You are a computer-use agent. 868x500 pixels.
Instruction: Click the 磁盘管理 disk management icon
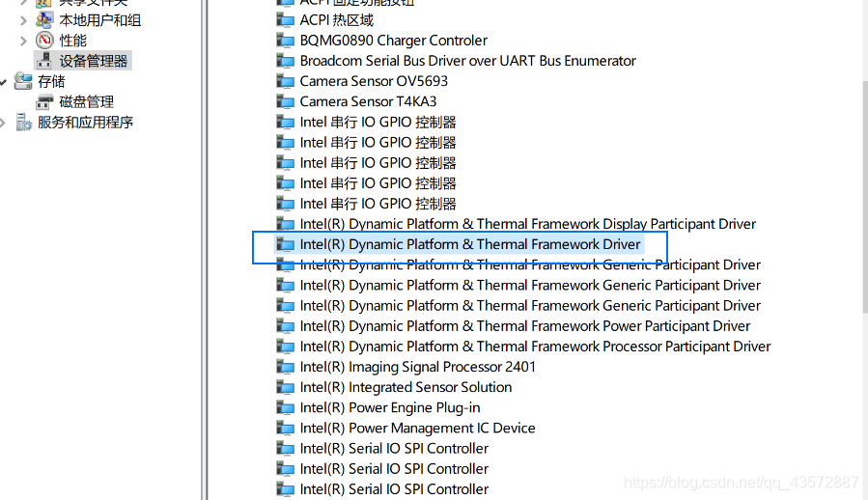tap(44, 102)
